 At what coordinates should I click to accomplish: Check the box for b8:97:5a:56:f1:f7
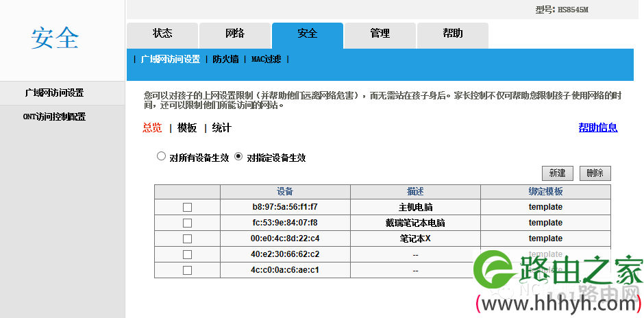tap(187, 208)
